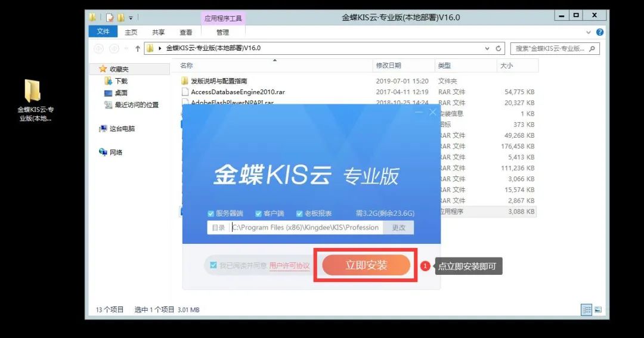The width and height of the screenshot is (644, 338).
Task: Expand the ribbon using the chevron icon
Action: click(588, 32)
